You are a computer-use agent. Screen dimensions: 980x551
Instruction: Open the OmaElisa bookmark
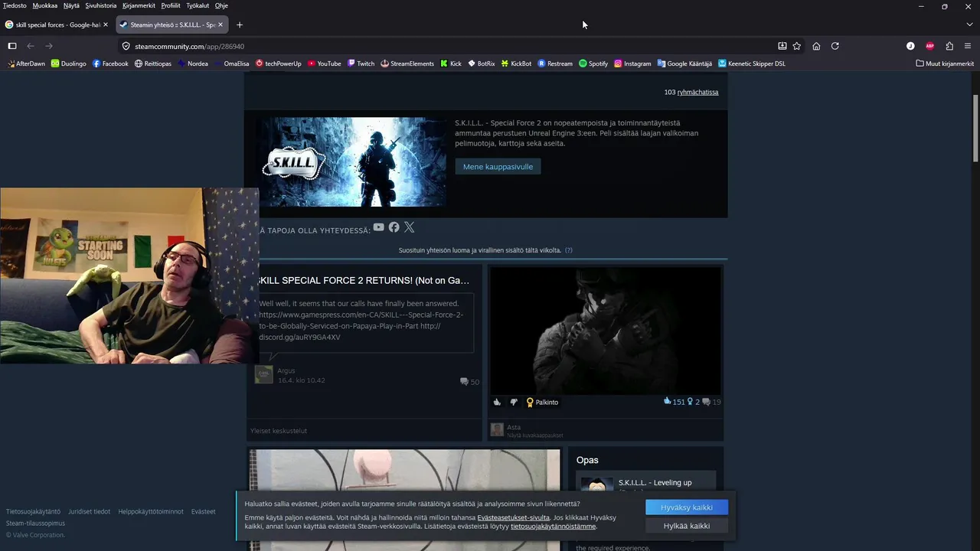click(x=231, y=64)
